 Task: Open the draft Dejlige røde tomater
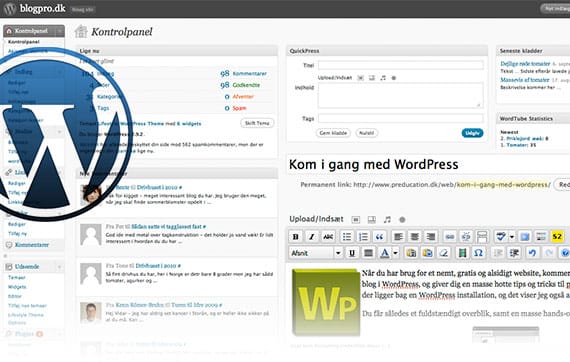tap(525, 64)
